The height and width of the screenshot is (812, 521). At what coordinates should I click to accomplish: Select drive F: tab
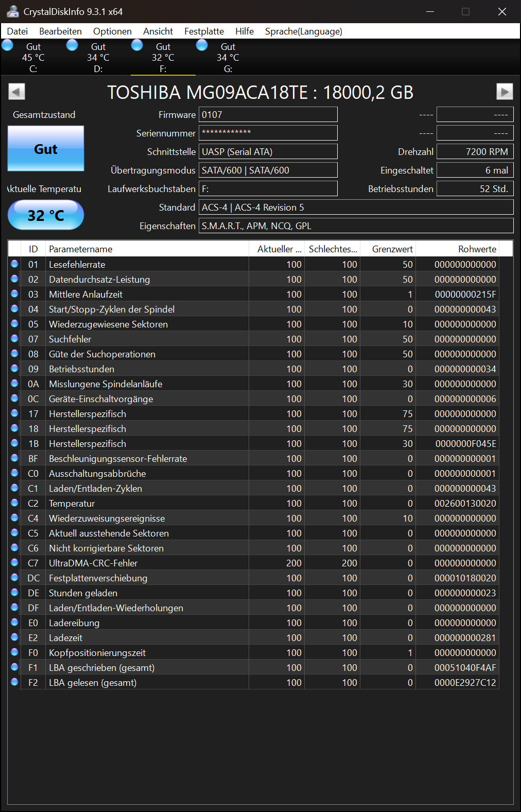coord(163,57)
